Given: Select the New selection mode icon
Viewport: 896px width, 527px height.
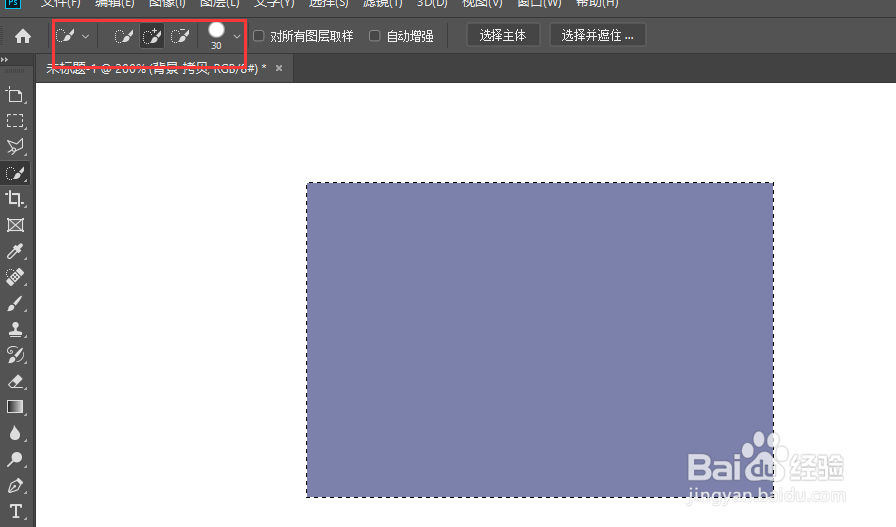Looking at the screenshot, I should pyautogui.click(x=123, y=37).
